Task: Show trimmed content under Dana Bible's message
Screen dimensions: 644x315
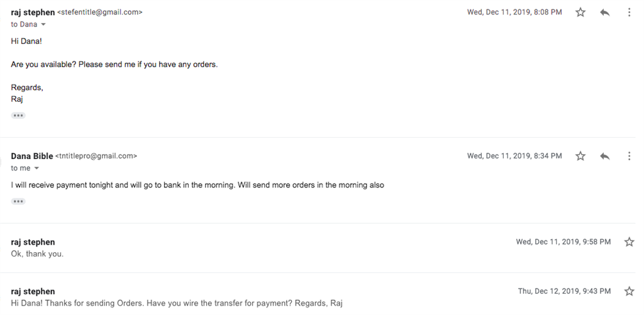Action: pyautogui.click(x=18, y=202)
